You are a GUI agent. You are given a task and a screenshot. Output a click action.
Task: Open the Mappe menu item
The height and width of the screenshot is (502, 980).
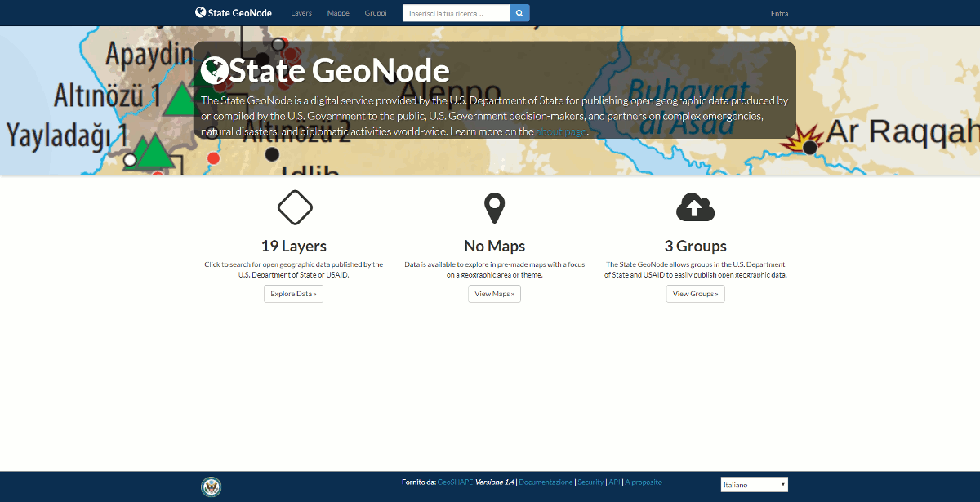pos(338,13)
